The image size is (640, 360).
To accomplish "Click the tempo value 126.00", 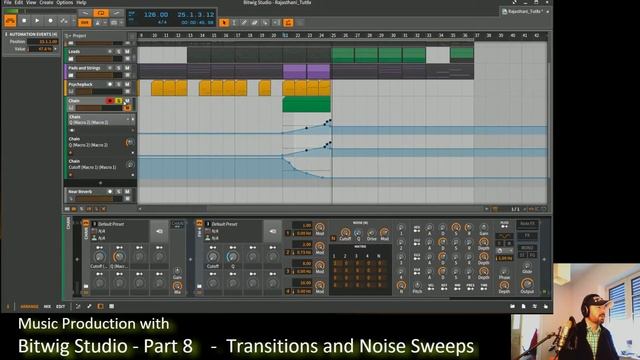I will pyautogui.click(x=156, y=15).
